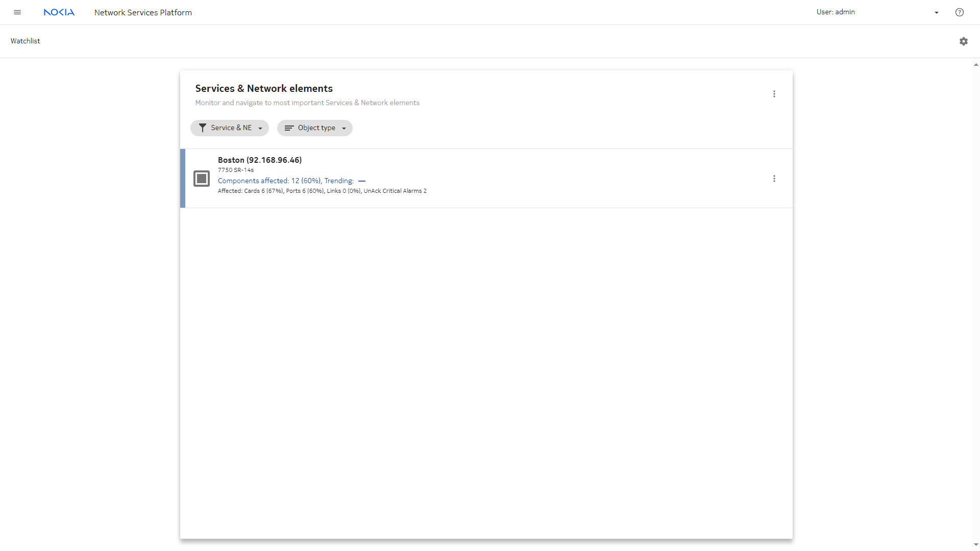Open Watchlist settings gear
The width and height of the screenshot is (980, 551).
(964, 41)
